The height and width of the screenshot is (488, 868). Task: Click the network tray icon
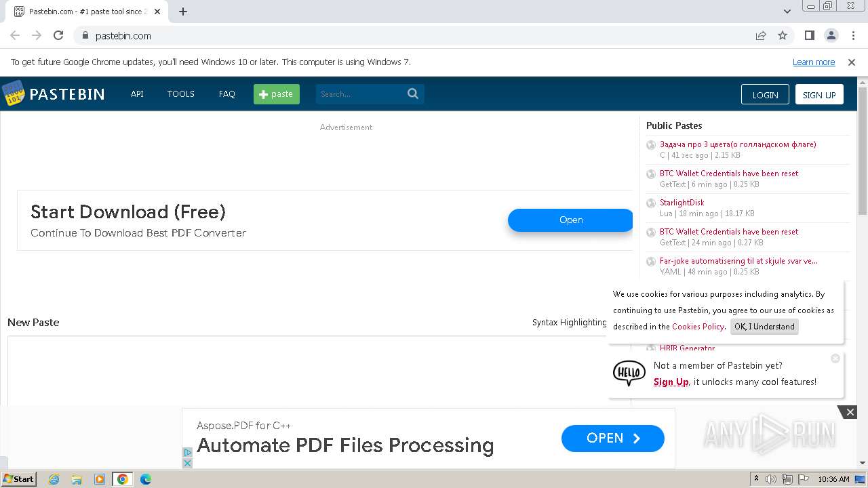click(x=788, y=479)
